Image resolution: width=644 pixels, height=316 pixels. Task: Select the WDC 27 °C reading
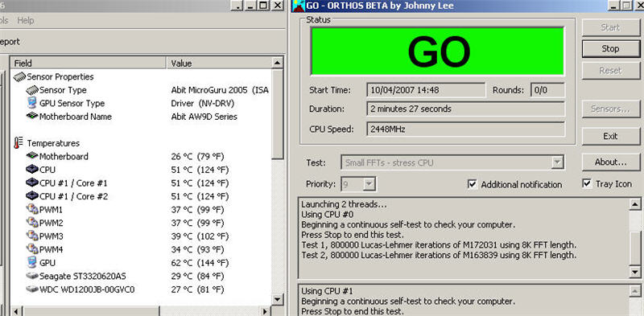pyautogui.click(x=197, y=289)
